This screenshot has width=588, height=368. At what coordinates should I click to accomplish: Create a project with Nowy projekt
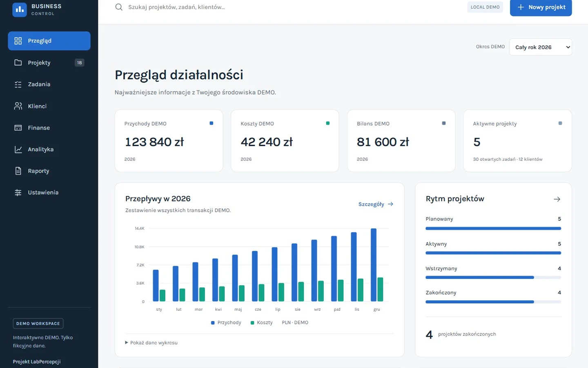541,7
